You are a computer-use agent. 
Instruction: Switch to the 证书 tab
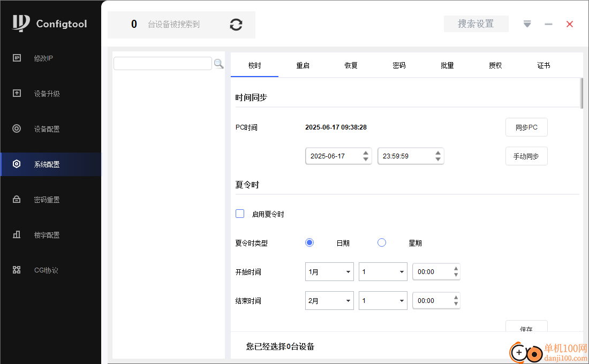[x=543, y=65]
